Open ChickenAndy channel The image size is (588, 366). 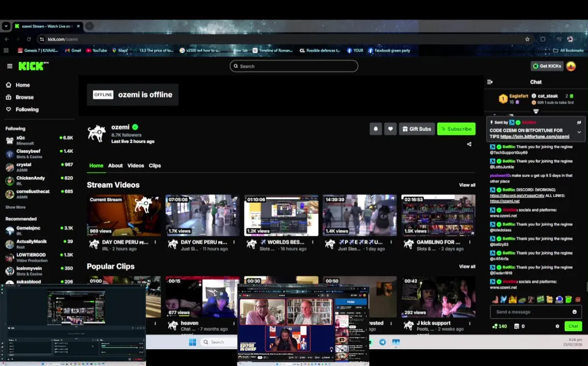(x=39, y=181)
